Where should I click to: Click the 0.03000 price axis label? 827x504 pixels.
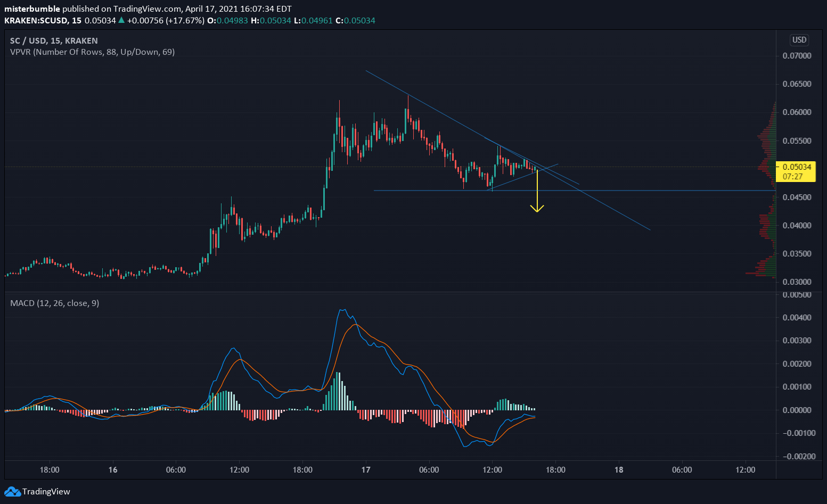pyautogui.click(x=797, y=282)
